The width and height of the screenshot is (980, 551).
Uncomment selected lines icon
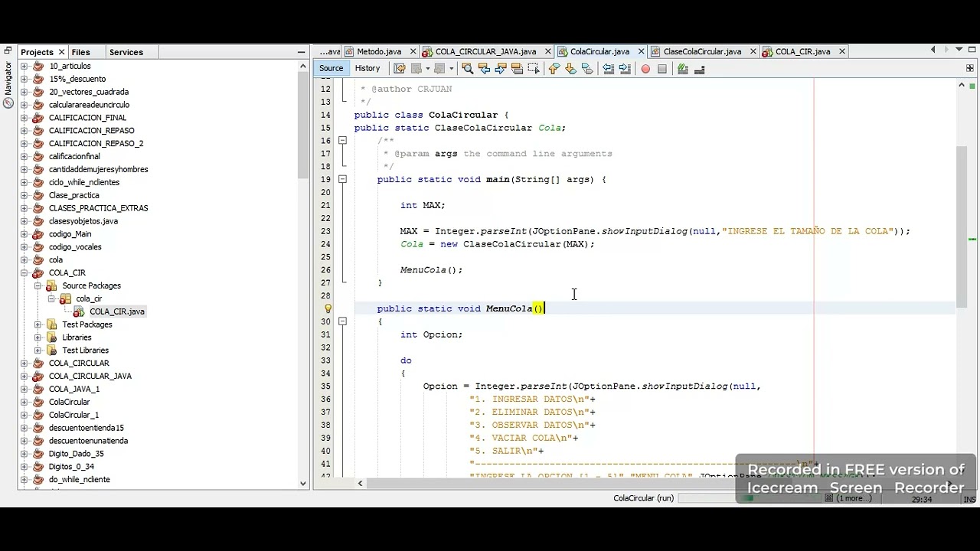point(699,69)
